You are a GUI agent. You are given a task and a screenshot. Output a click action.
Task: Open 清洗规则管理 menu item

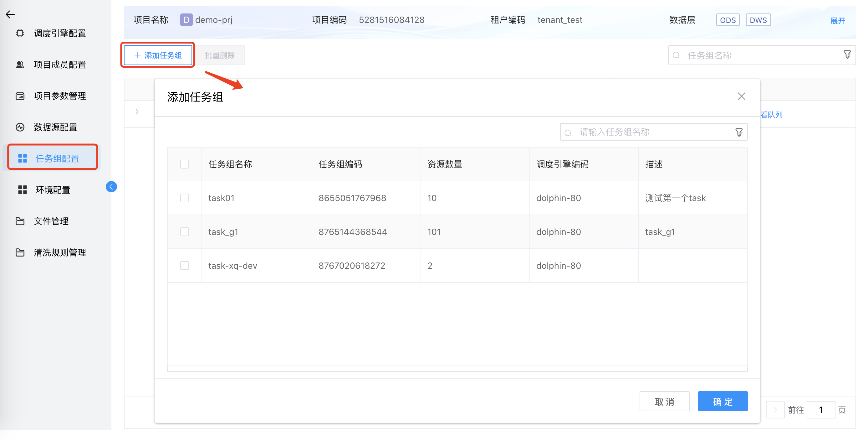click(x=60, y=252)
